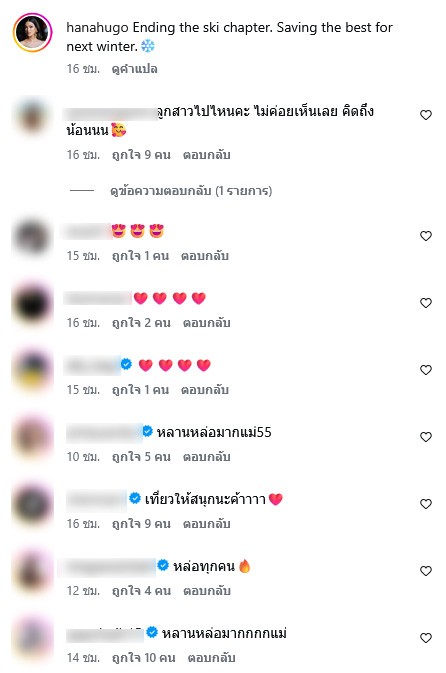Image resolution: width=446 pixels, height=673 pixels.
Task: Open hanahugo's profile picture
Action: (x=33, y=32)
